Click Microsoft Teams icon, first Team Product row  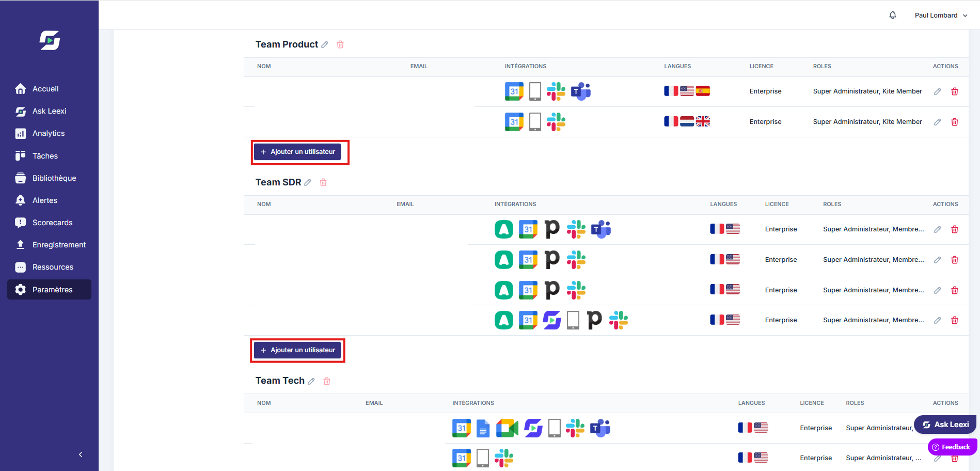coord(581,91)
